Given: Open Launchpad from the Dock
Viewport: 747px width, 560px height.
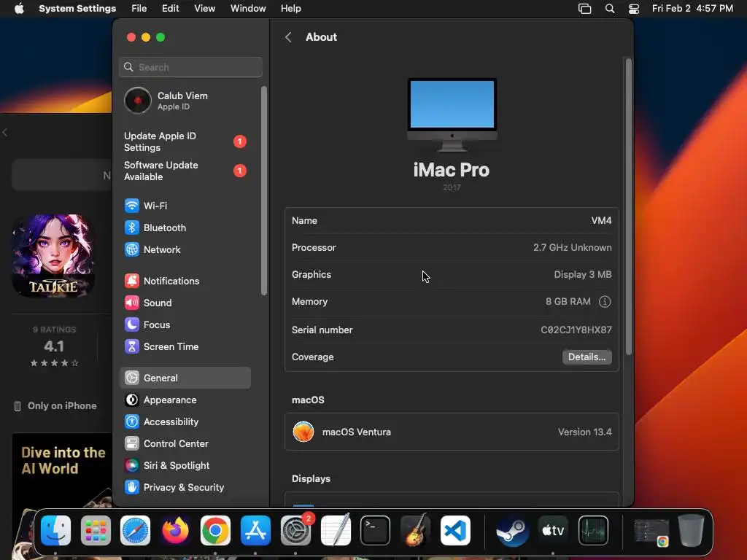Looking at the screenshot, I should click(96, 531).
